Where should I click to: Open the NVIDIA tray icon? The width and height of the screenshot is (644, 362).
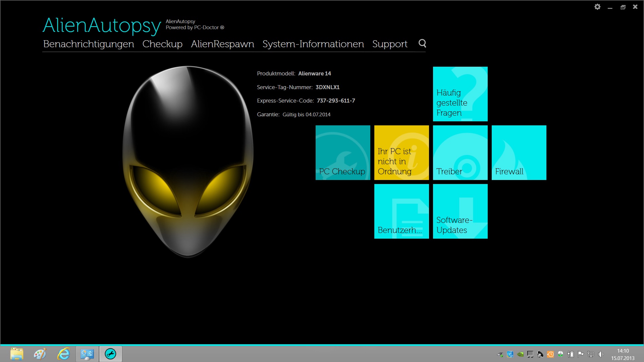[520, 354]
